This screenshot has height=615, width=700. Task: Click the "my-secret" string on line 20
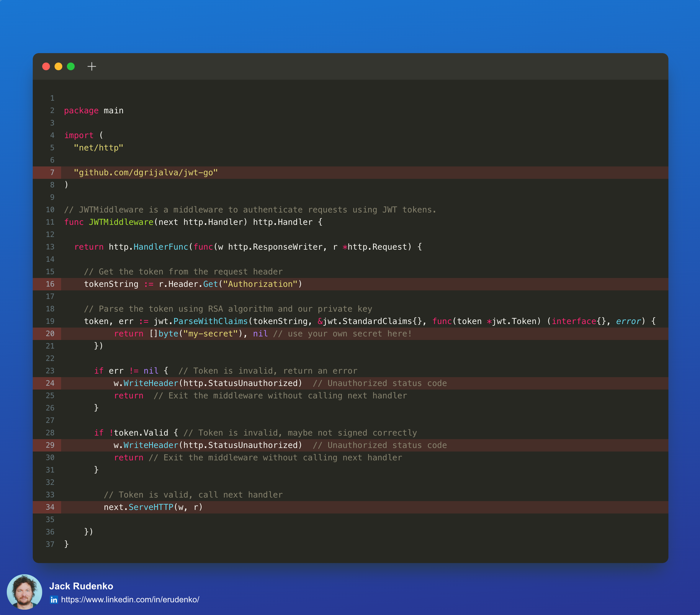[x=211, y=334]
